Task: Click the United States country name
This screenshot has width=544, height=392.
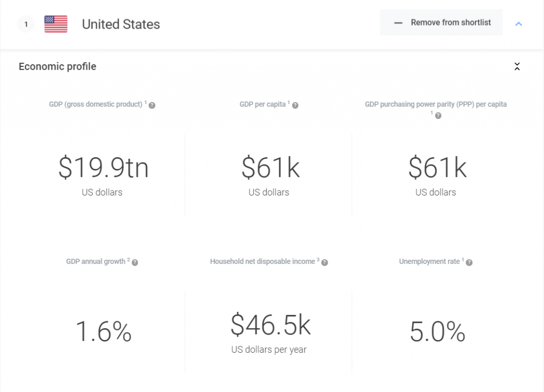Action: 121,24
